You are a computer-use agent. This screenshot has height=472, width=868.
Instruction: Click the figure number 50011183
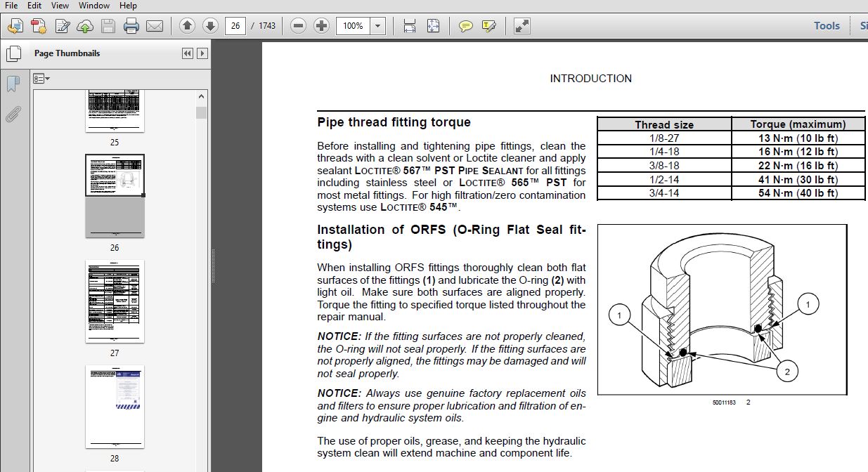[724, 402]
